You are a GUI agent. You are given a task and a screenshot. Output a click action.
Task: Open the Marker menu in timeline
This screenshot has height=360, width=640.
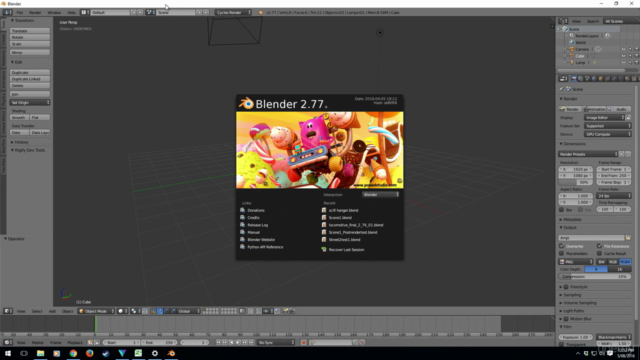tap(38, 343)
